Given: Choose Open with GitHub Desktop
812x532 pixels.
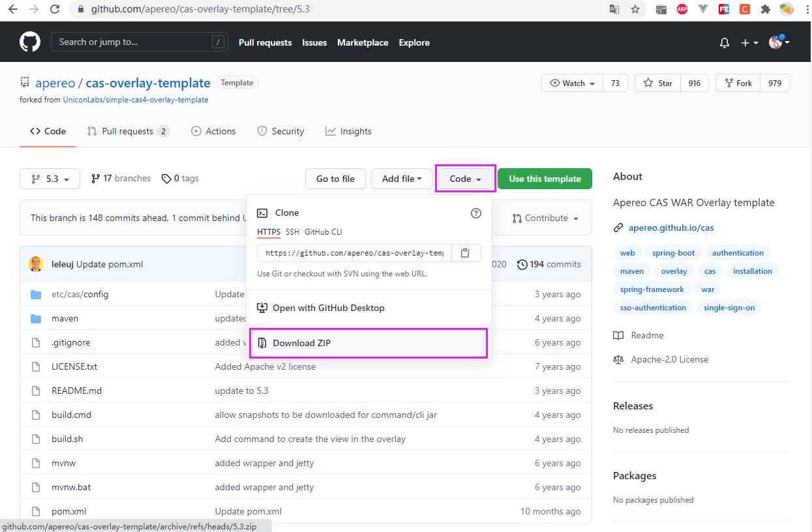Looking at the screenshot, I should point(368,308).
